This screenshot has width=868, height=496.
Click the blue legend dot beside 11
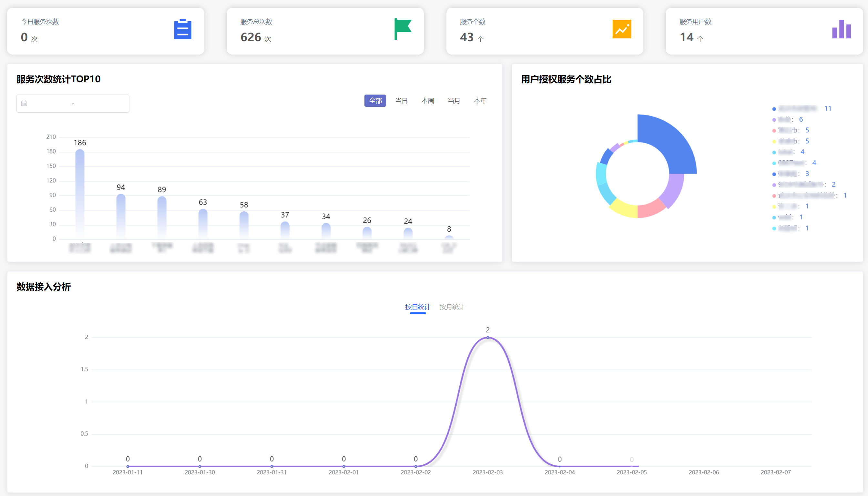[774, 109]
